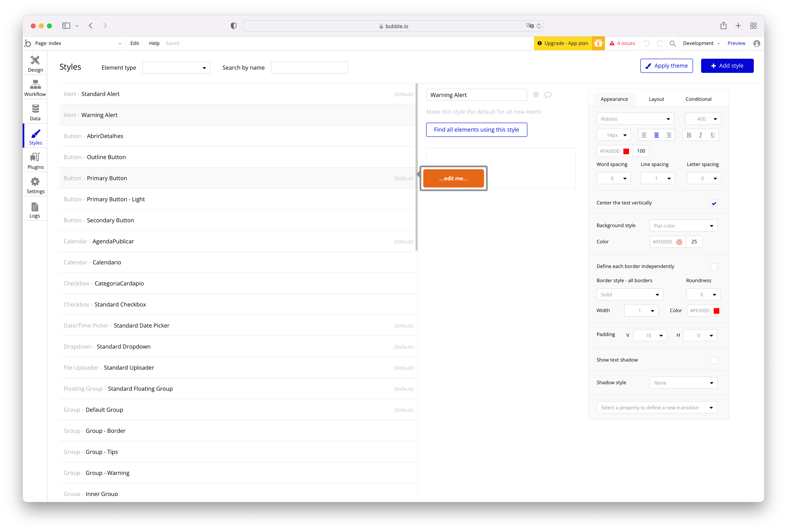Screen dimensions: 787x532
Task: Open the Plugins tab in the sidebar
Action: pyautogui.click(x=35, y=161)
